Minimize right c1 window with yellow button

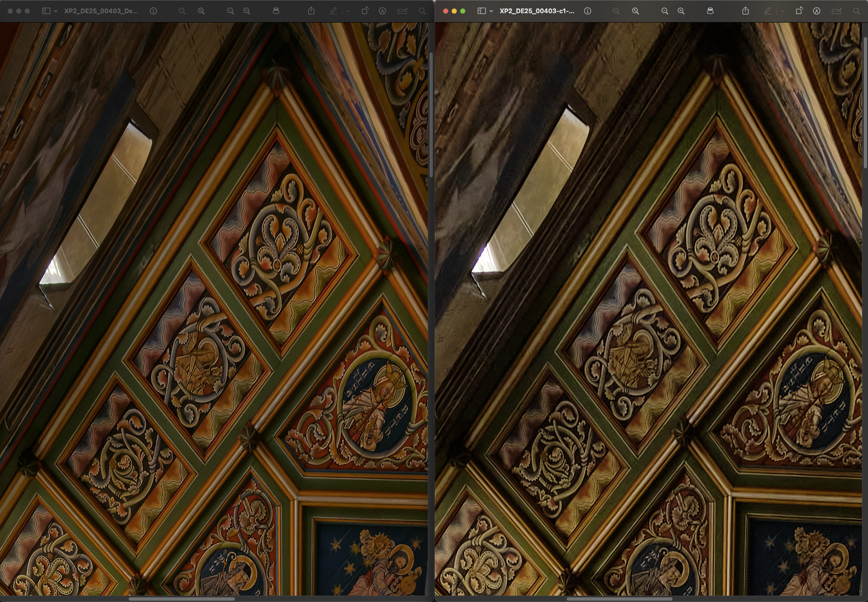coord(454,11)
